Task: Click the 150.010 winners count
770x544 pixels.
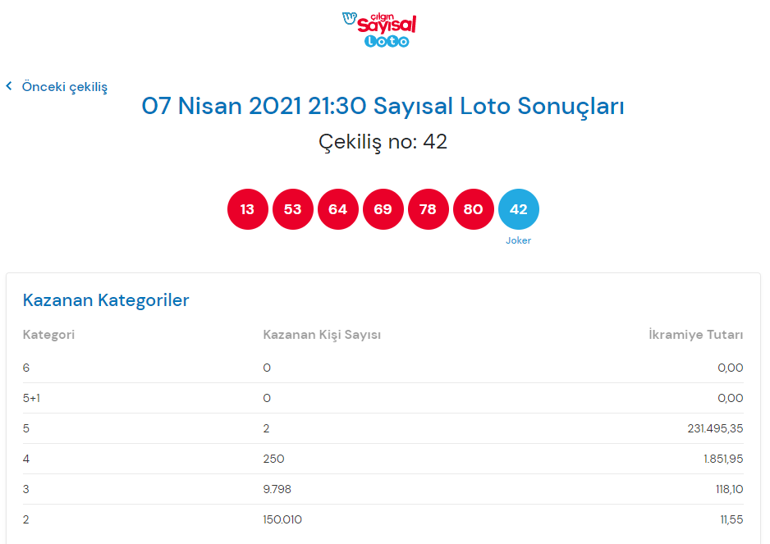Action: click(282, 520)
